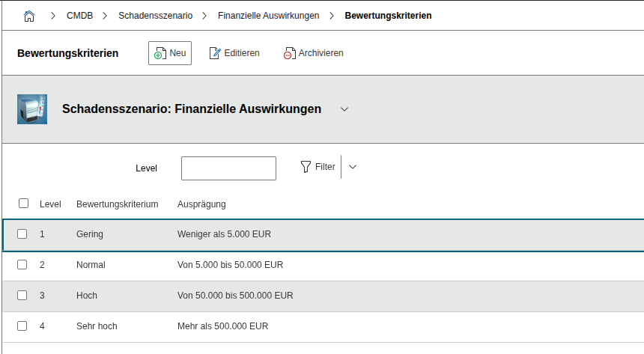Sort by the Bewertungskriterium column header
The height and width of the screenshot is (354, 644).
(117, 204)
